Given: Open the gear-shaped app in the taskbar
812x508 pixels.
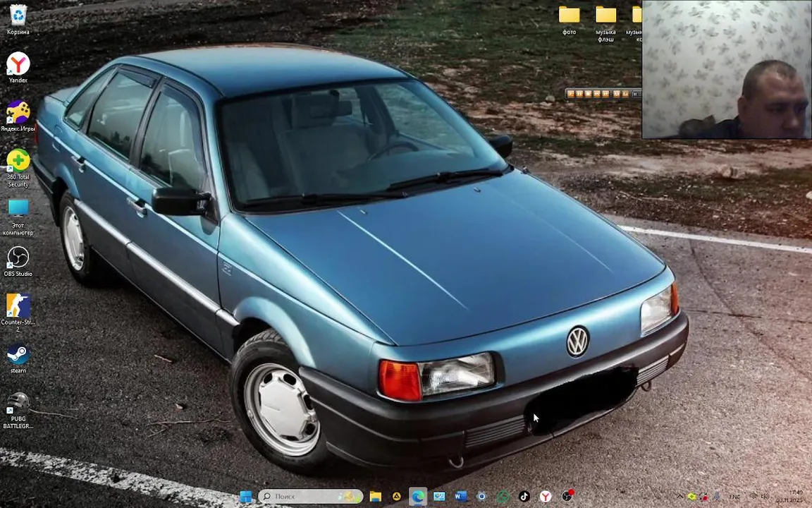Looking at the screenshot, I should pyautogui.click(x=481, y=496).
